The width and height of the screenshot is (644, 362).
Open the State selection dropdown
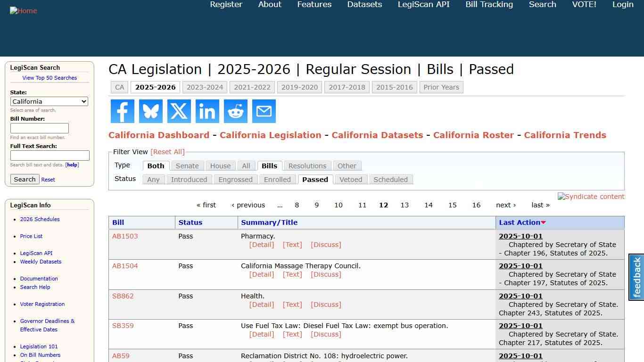(x=49, y=101)
